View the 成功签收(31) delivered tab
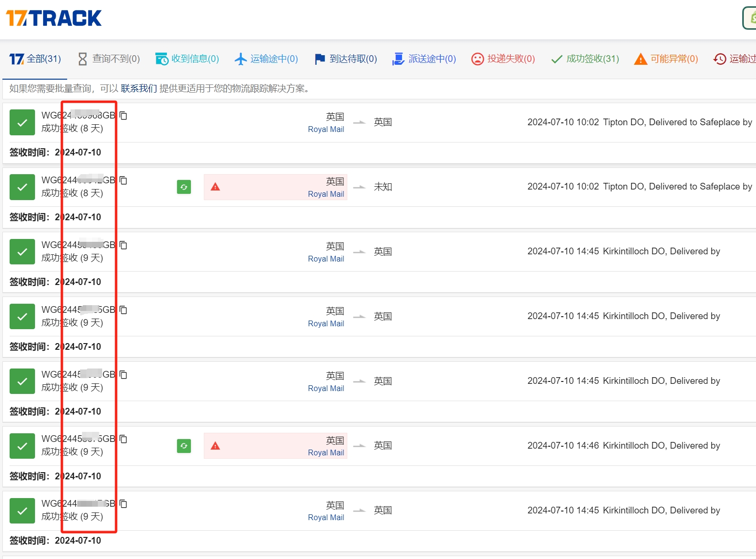Screen dimensions: 756x559 point(585,59)
